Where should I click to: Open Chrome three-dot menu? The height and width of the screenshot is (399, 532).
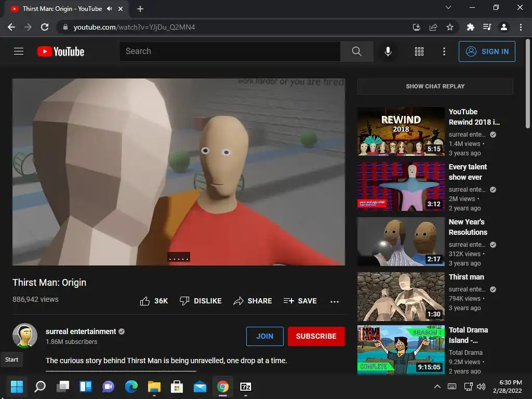tap(521, 27)
